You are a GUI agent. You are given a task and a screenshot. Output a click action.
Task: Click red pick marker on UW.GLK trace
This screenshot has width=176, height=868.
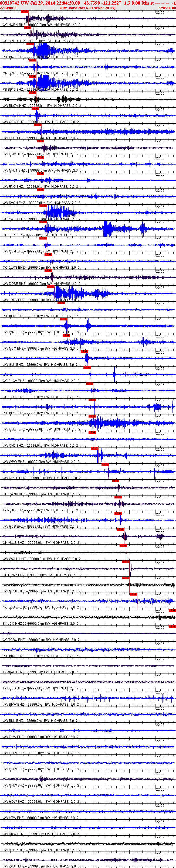84,351
